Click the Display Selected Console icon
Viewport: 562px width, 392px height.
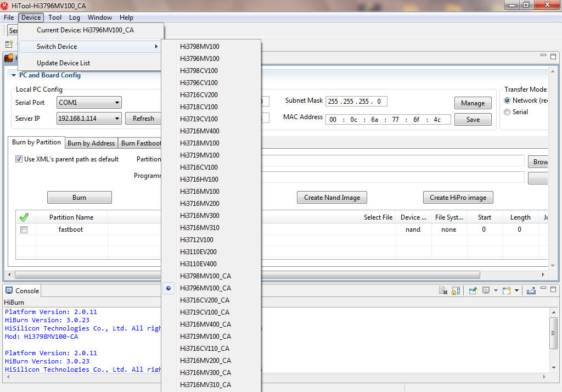pyautogui.click(x=486, y=290)
